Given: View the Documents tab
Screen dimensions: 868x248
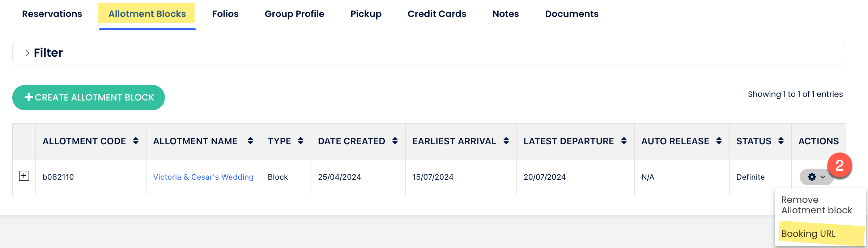Looking at the screenshot, I should click(572, 14).
